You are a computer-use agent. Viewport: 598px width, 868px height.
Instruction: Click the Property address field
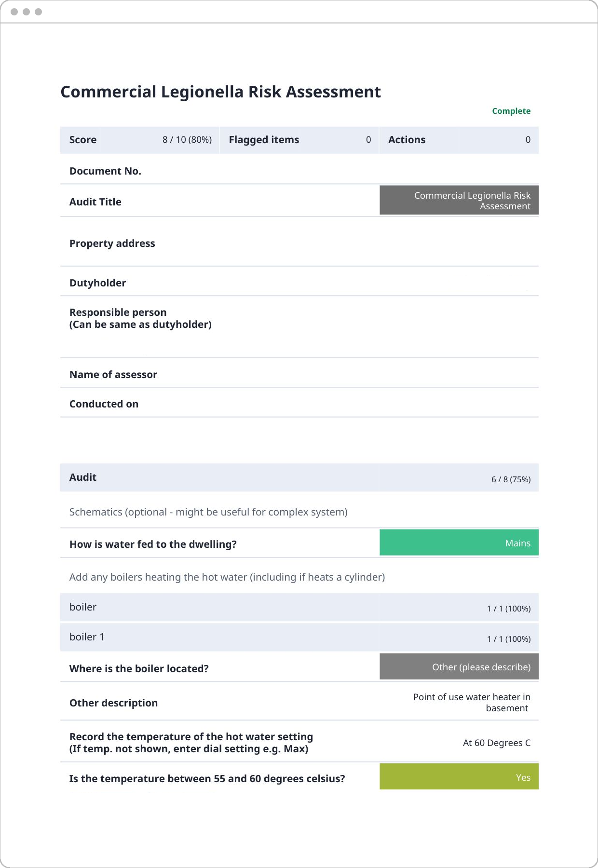click(299, 244)
